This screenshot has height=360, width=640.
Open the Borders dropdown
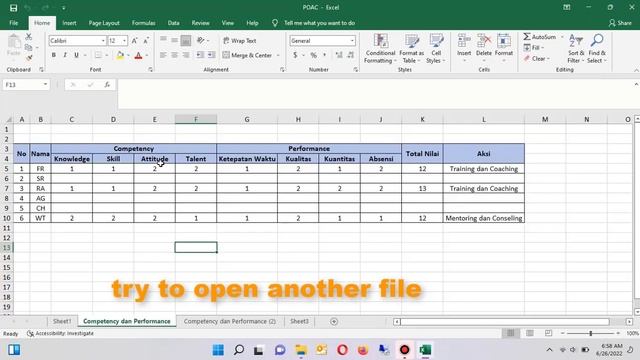tap(107, 55)
